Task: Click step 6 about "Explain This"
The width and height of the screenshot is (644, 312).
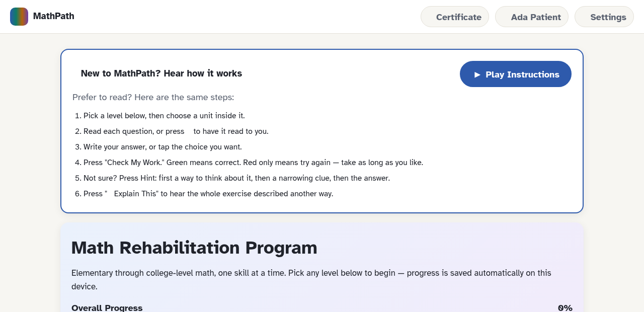Action: (x=208, y=194)
